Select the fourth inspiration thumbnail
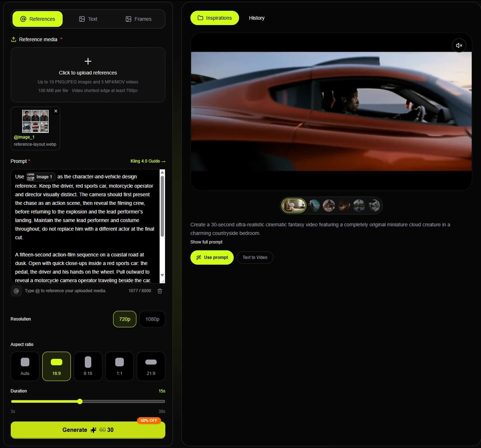This screenshot has width=481, height=448. 344,206
